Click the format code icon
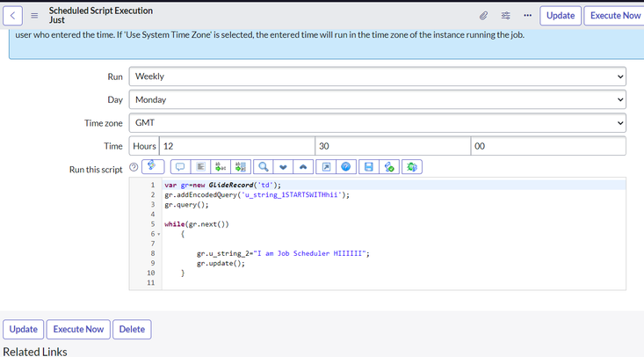Image resolution: width=644 pixels, height=357 pixels. click(x=200, y=166)
